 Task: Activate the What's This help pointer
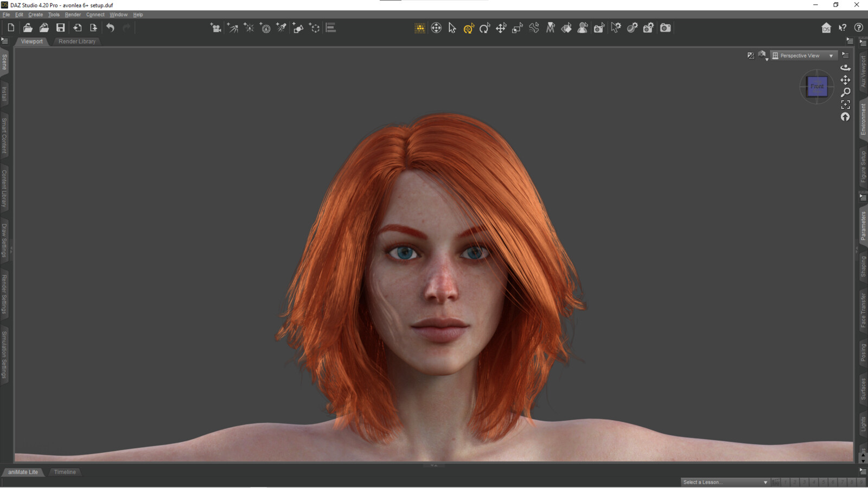coord(843,28)
